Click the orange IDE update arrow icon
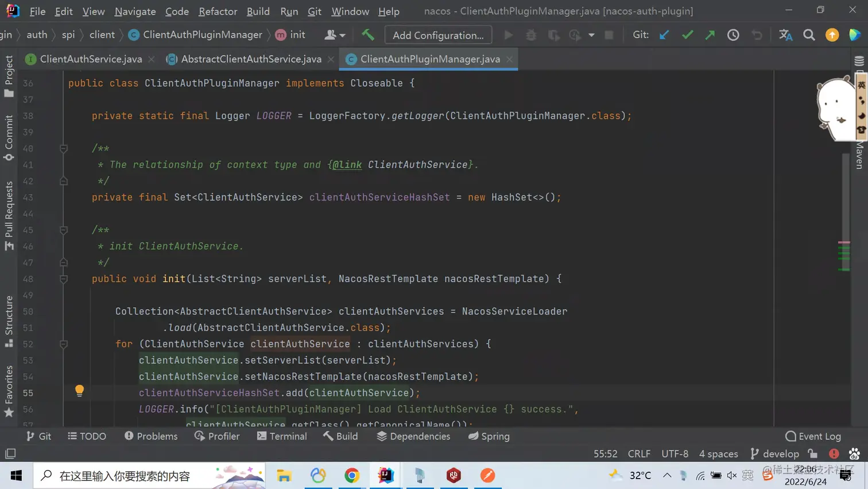Image resolution: width=868 pixels, height=489 pixels. [x=832, y=35]
